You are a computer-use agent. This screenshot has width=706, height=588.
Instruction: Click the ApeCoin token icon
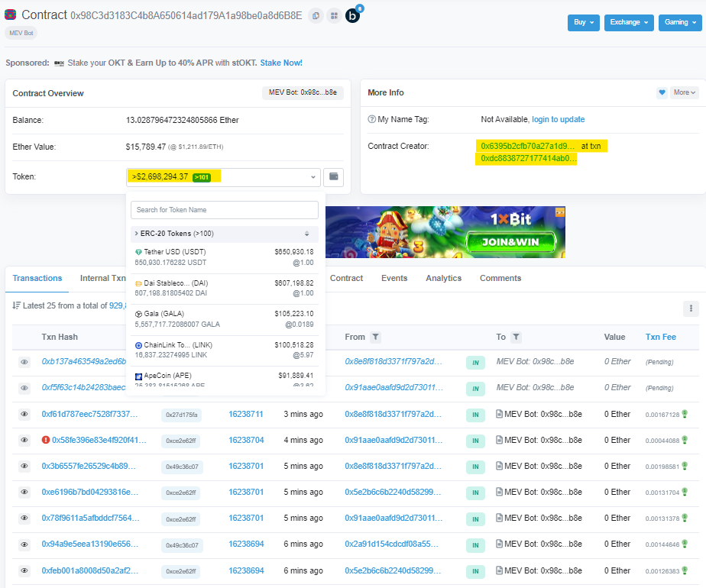(139, 376)
